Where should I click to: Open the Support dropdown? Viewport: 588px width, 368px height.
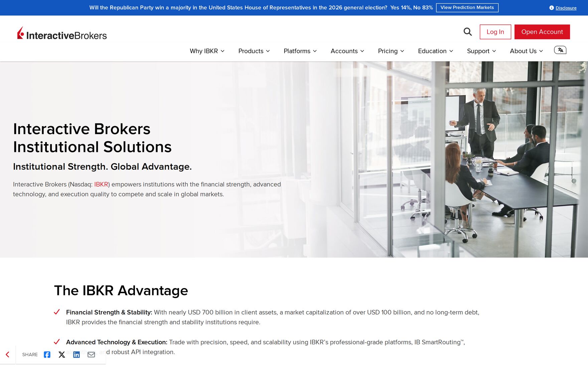482,51
